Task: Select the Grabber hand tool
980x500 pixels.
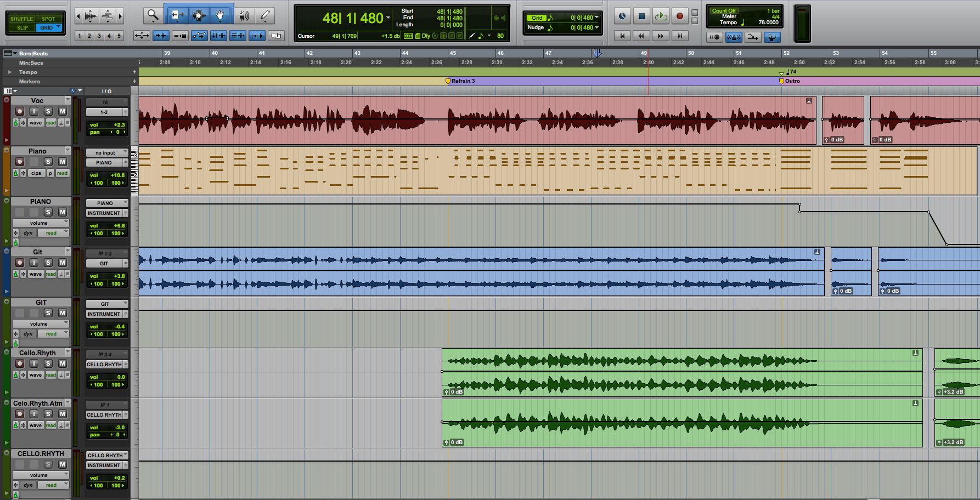Action: pyautogui.click(x=219, y=16)
